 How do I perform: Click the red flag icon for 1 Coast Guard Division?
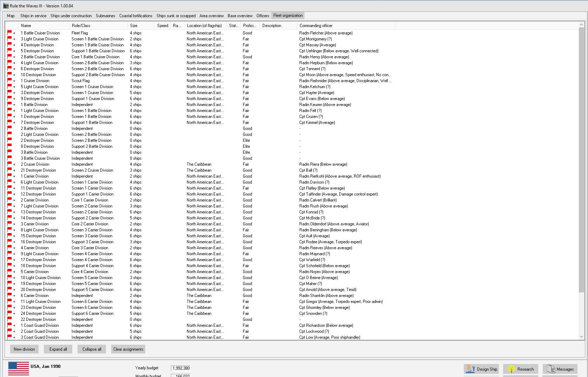[9, 325]
